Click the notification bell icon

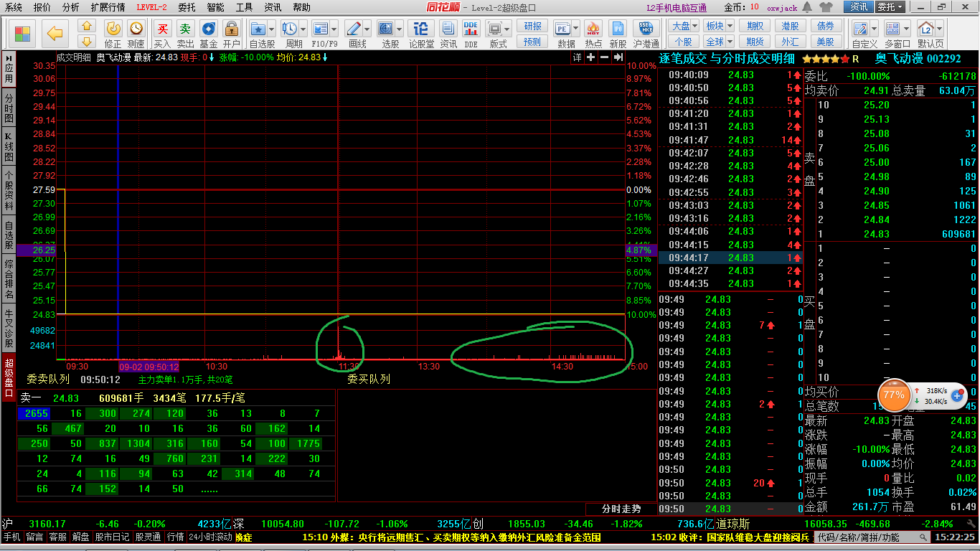(x=807, y=7)
